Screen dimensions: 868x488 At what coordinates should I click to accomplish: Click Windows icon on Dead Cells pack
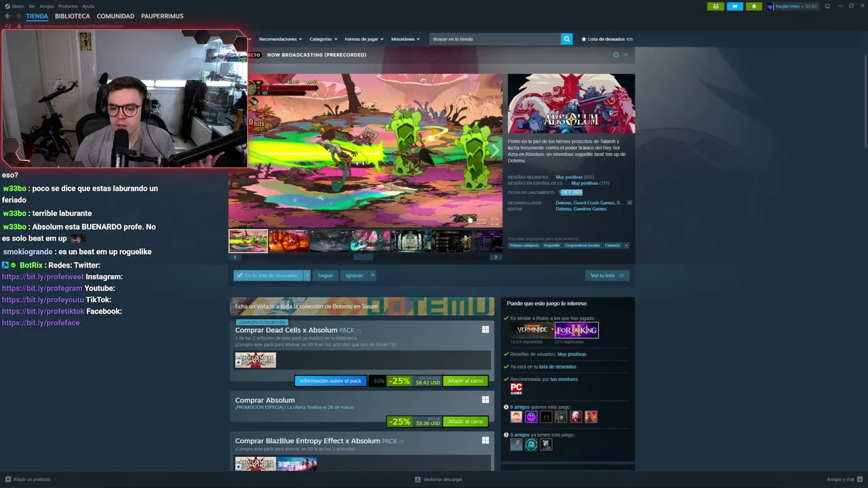tap(486, 329)
